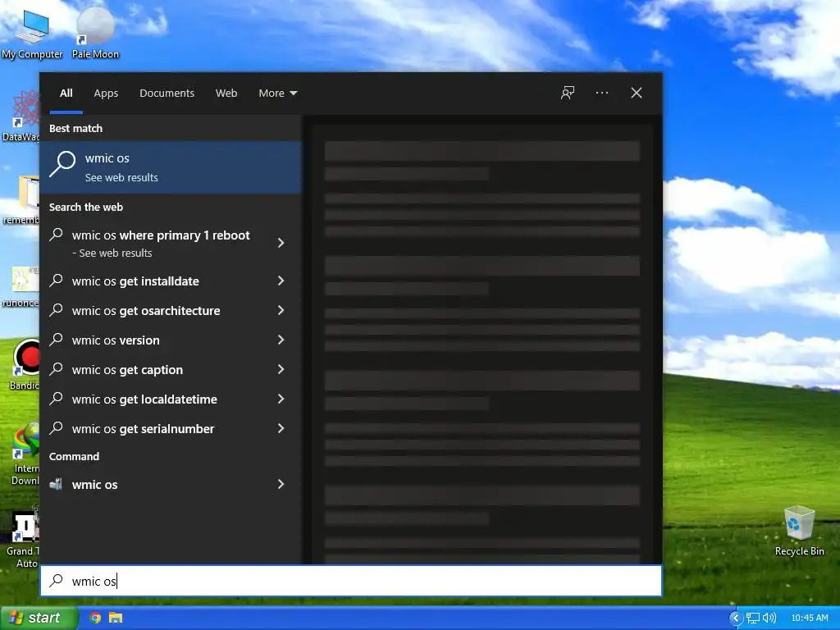Click the search icon beside get localdatetime
Image resolution: width=840 pixels, height=630 pixels.
tap(57, 399)
